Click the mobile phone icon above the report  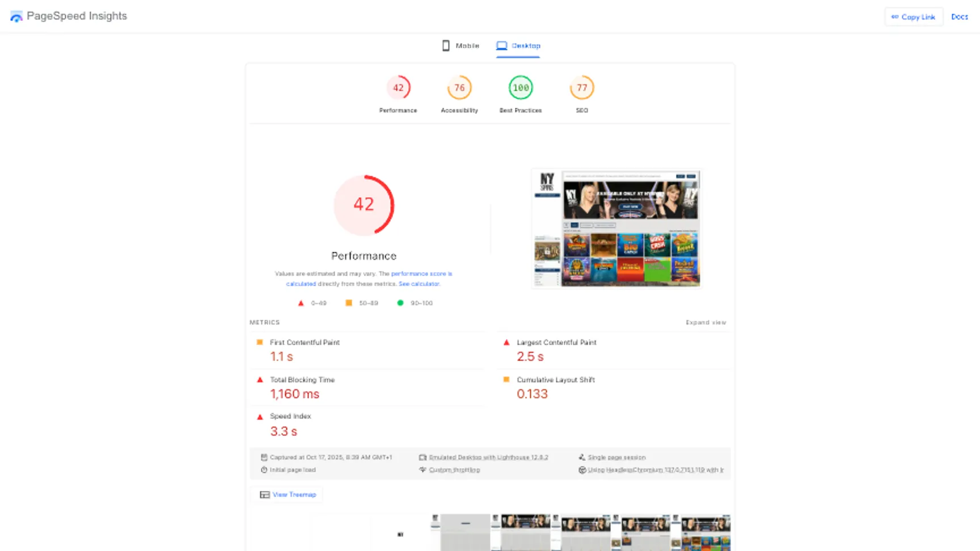(446, 45)
